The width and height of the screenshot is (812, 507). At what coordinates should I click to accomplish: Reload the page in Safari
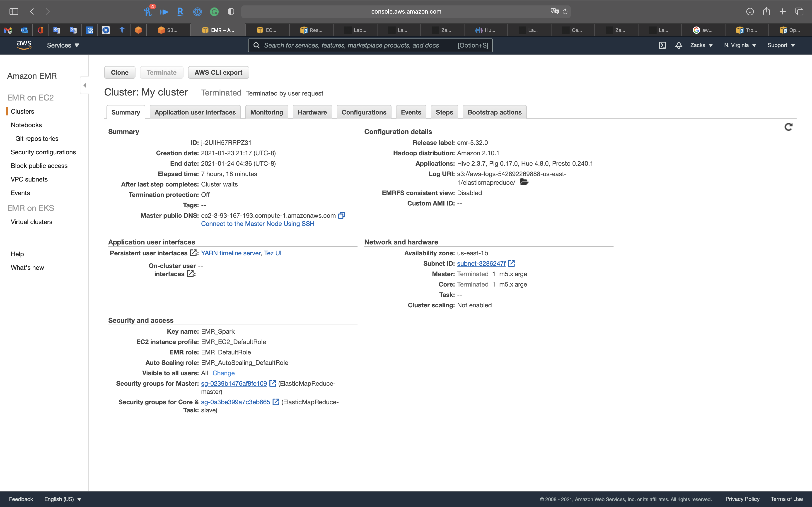(x=565, y=12)
